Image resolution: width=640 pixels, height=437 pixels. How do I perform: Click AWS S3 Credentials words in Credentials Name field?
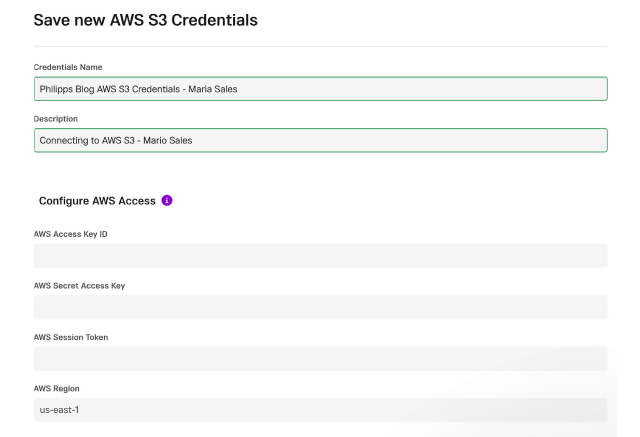pos(138,89)
